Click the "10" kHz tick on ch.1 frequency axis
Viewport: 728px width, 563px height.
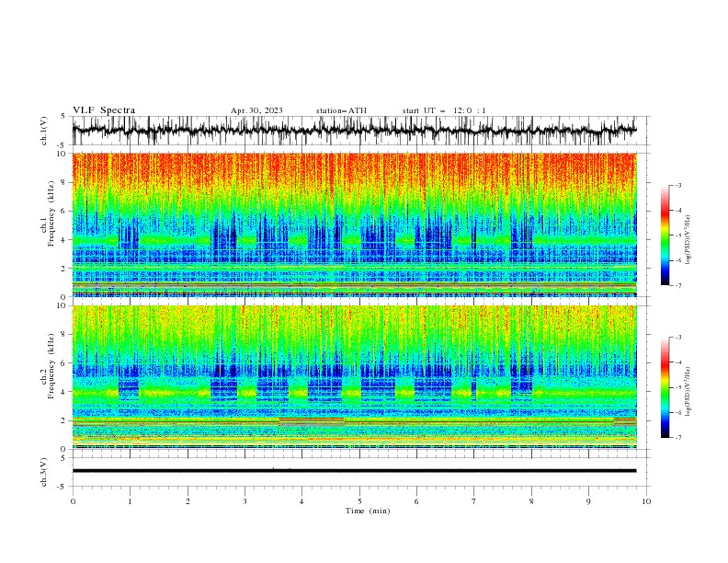62,154
